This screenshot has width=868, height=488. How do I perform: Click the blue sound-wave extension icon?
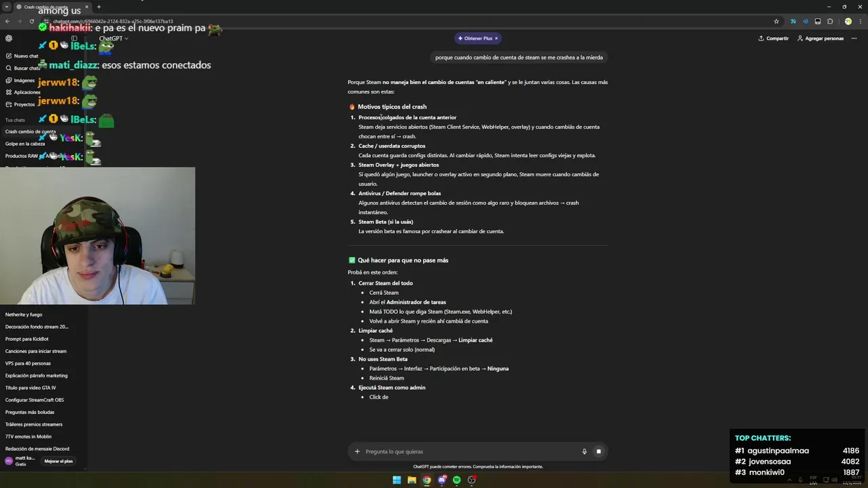coord(805,21)
